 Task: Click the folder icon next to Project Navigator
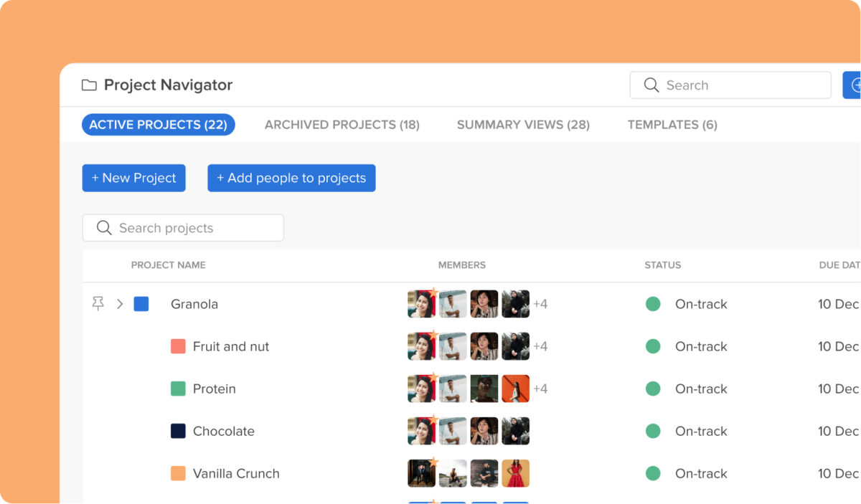pos(89,85)
